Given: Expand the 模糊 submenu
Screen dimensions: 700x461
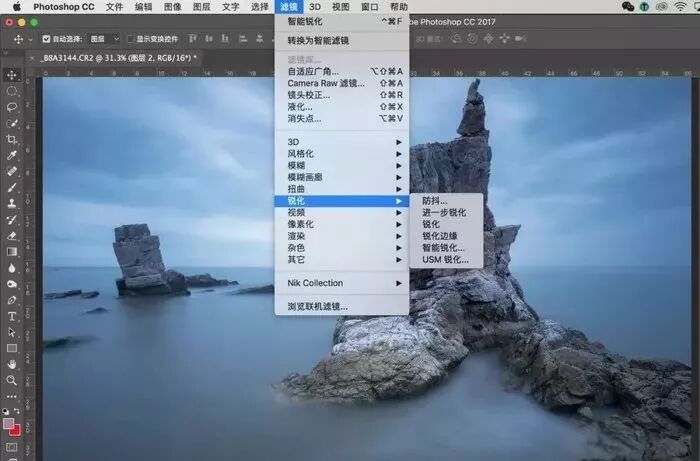Looking at the screenshot, I should 342,166.
